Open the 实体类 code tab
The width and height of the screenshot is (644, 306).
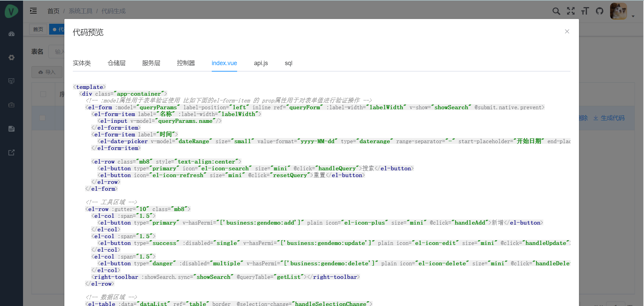tap(82, 63)
